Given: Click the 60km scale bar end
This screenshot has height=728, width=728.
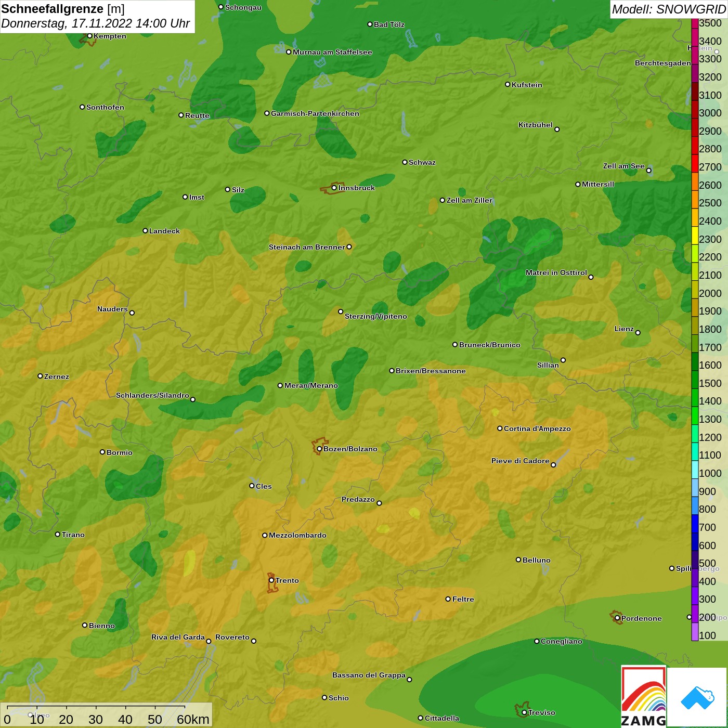Looking at the screenshot, I should coord(185,708).
